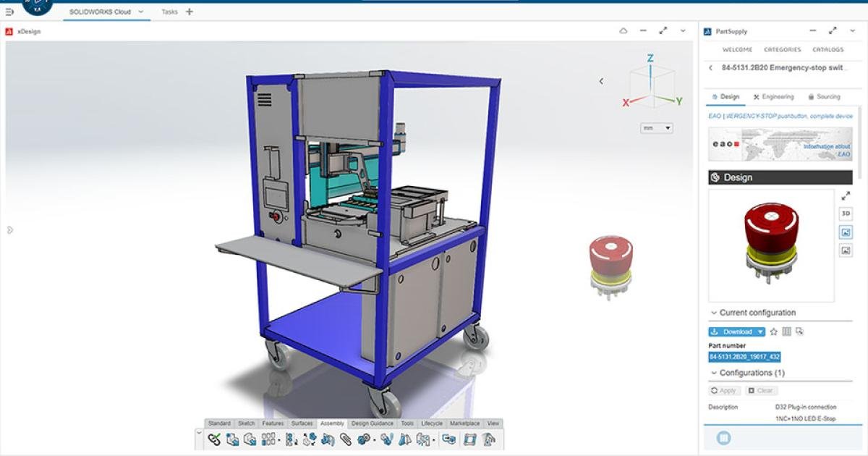The image size is (868, 456).
Task: Click the paperclip attachment icon
Action: tap(345, 439)
